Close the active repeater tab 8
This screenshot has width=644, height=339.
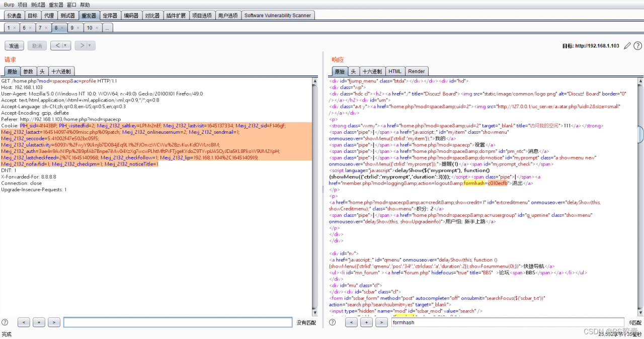click(x=62, y=28)
